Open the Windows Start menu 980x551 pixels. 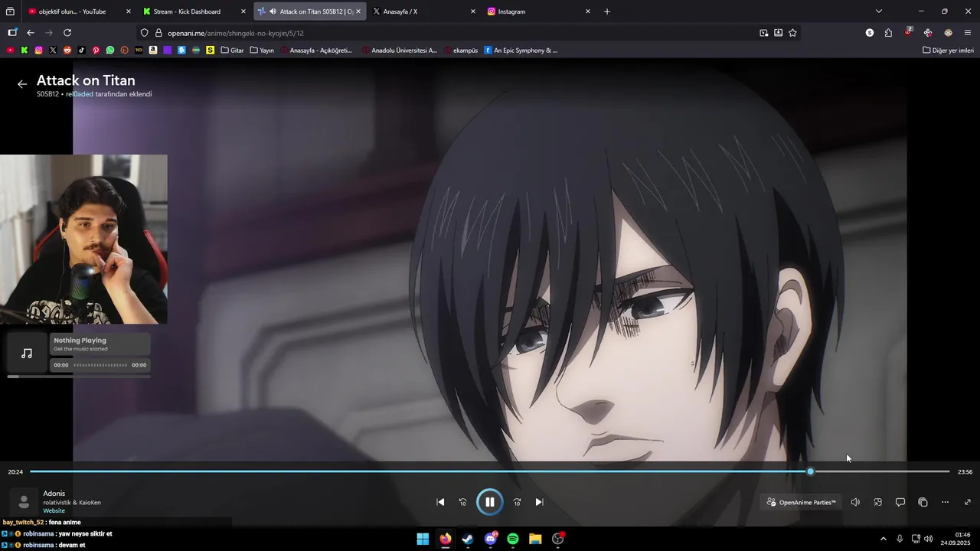pyautogui.click(x=423, y=539)
